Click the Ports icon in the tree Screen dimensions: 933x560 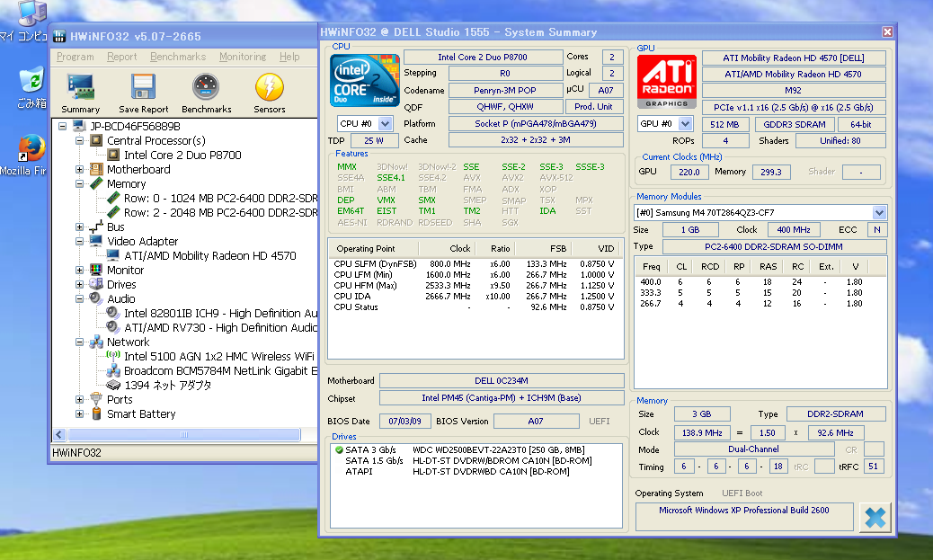point(96,399)
